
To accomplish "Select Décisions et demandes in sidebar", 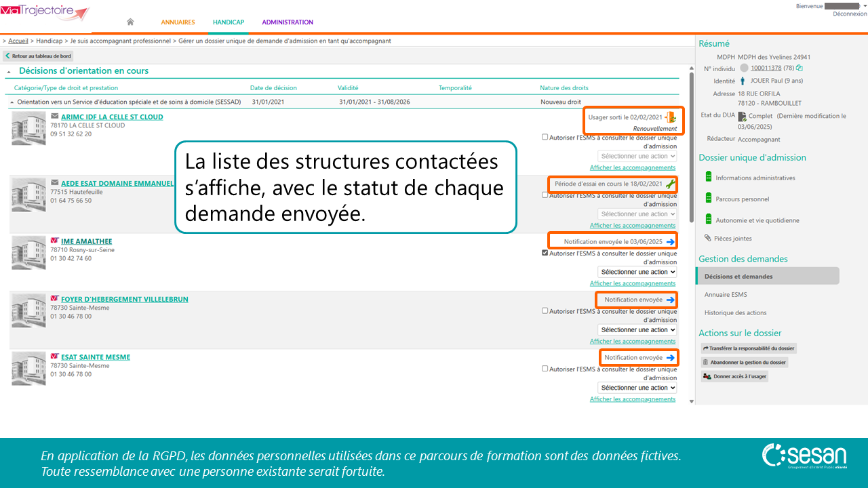I will click(x=767, y=276).
